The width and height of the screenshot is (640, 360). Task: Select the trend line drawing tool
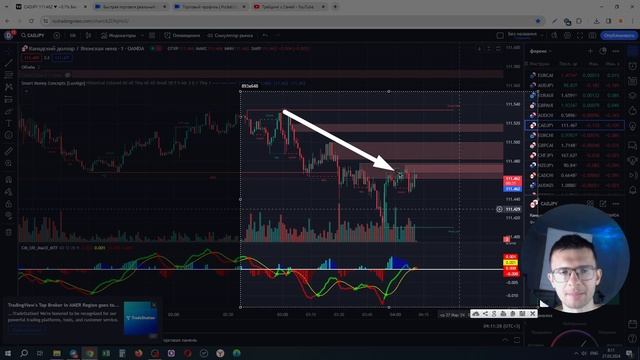pyautogui.click(x=9, y=63)
